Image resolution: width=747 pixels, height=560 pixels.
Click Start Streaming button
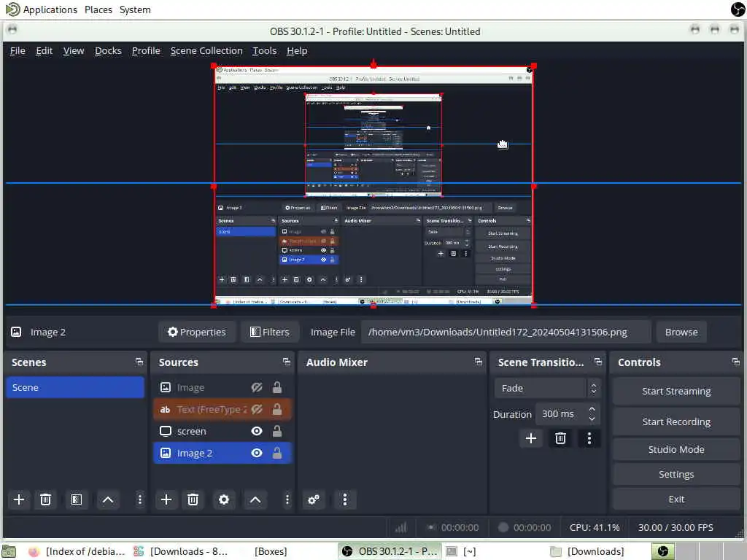coord(676,392)
